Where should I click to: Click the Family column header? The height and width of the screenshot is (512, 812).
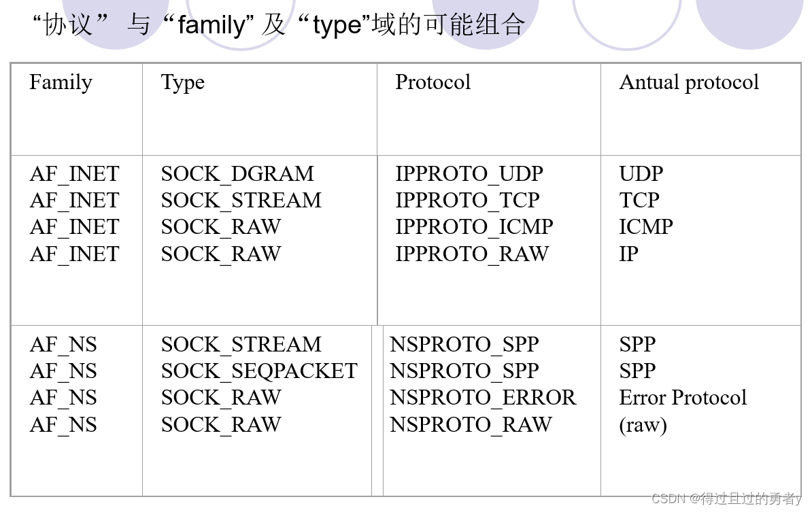click(61, 82)
